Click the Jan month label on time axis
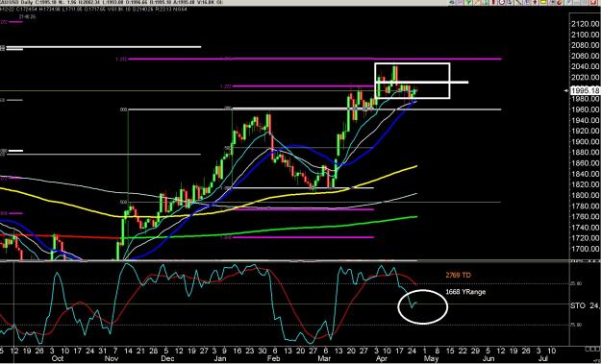This screenshot has width=601, height=364. tap(219, 358)
